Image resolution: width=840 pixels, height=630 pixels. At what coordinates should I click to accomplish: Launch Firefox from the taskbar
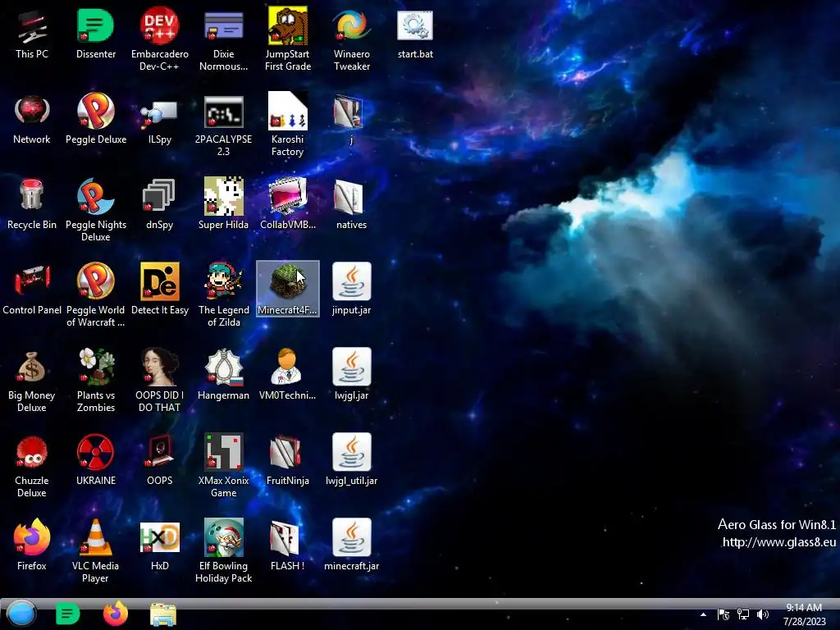tap(115, 614)
